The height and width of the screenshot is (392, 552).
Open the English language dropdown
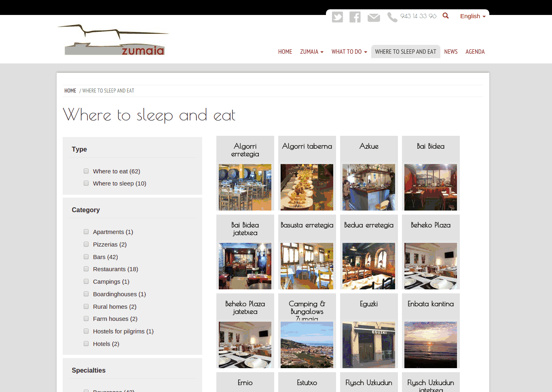(473, 16)
